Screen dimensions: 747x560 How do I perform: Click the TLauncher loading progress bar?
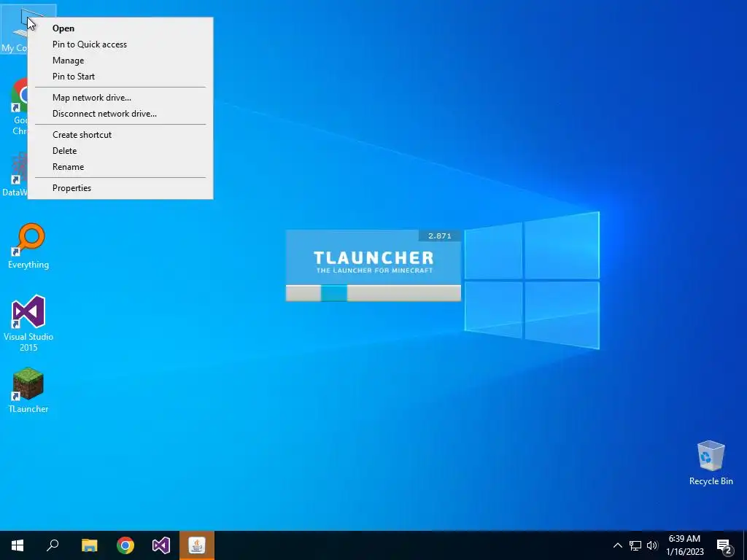[x=373, y=293]
